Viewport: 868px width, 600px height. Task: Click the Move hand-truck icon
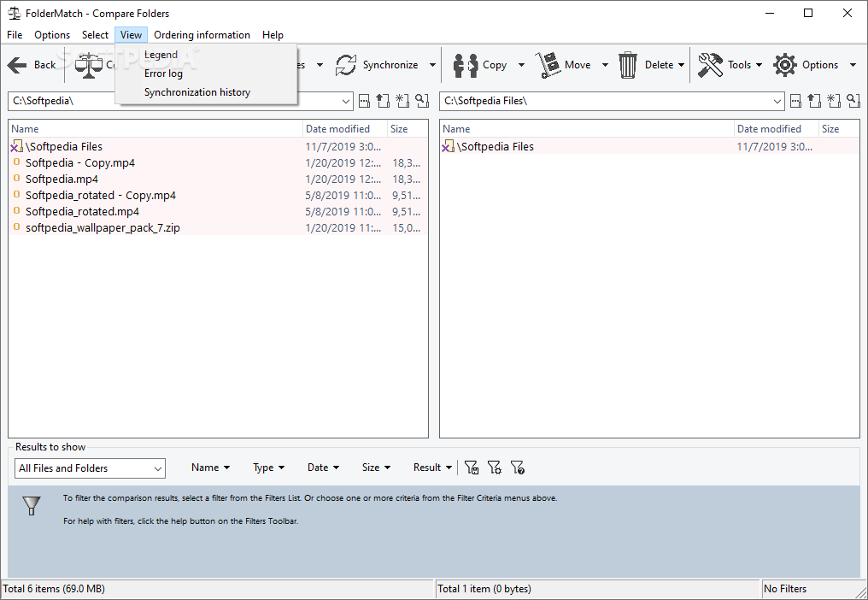click(x=548, y=65)
